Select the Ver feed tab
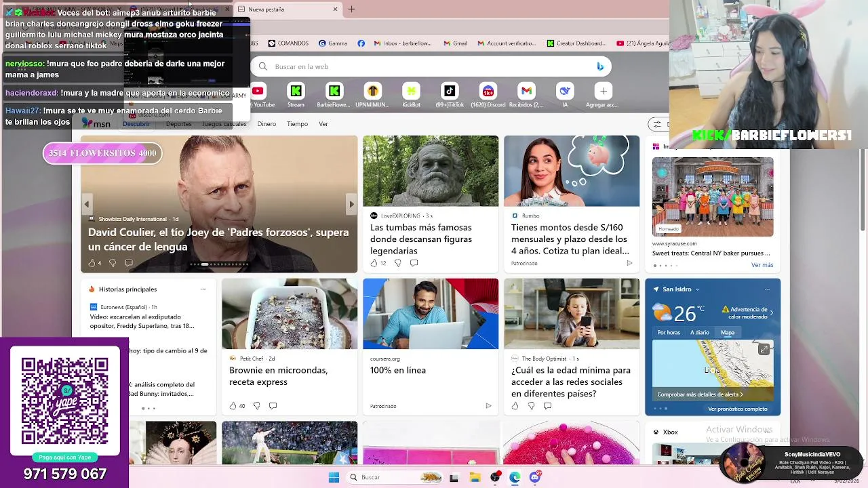The image size is (868, 488). 323,124
